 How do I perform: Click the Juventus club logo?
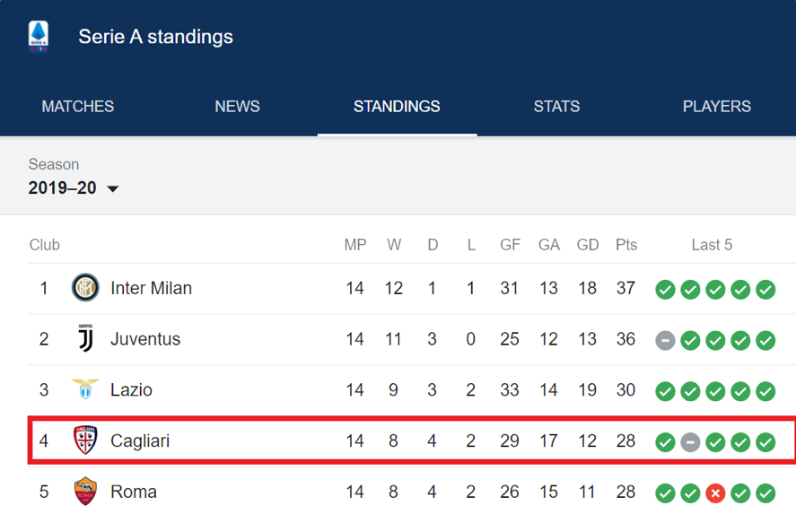tap(85, 338)
